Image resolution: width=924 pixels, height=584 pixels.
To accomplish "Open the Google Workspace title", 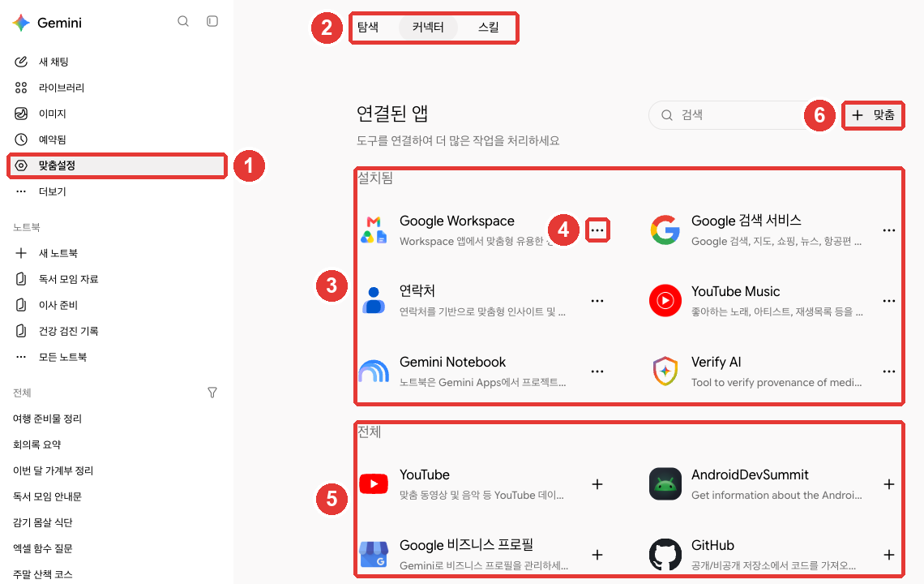I will pyautogui.click(x=456, y=221).
